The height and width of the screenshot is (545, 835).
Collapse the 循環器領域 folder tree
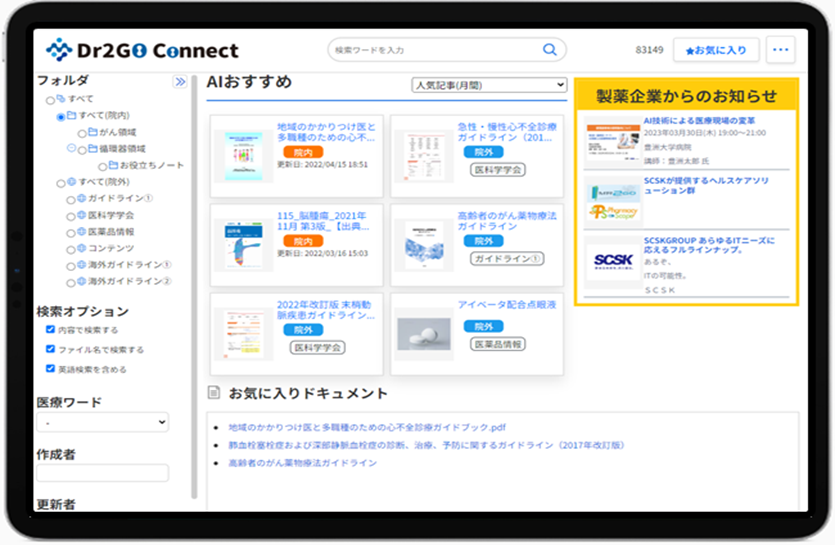[71, 148]
